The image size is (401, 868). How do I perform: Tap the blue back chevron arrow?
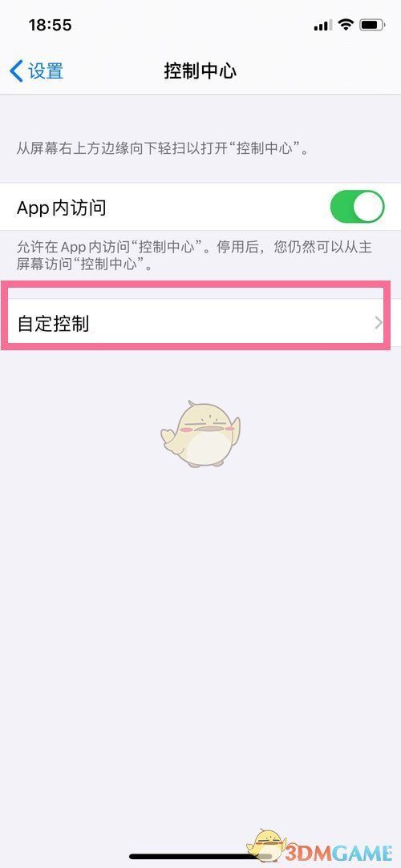coord(16,71)
